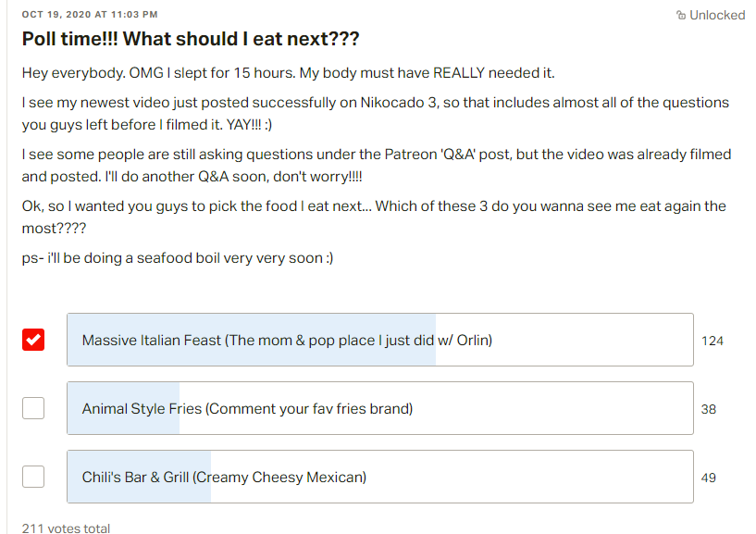Viewport: 756px width, 534px height.
Task: Click the 'ps-' seafood boil line
Action: coord(178,258)
